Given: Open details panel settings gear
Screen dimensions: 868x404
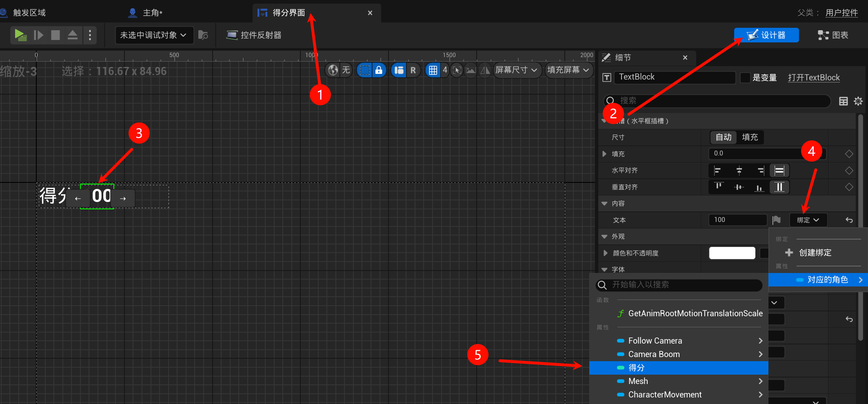Looking at the screenshot, I should (858, 101).
